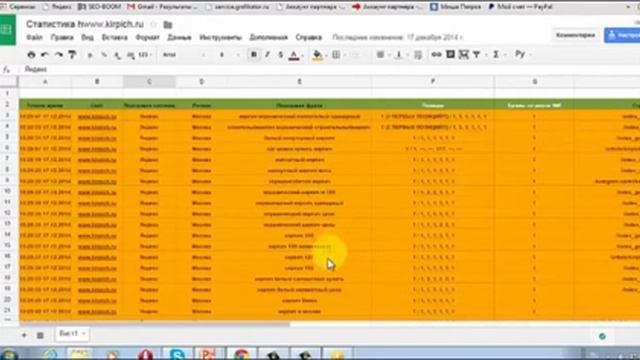Toggle the filter funnel icon

point(477,54)
